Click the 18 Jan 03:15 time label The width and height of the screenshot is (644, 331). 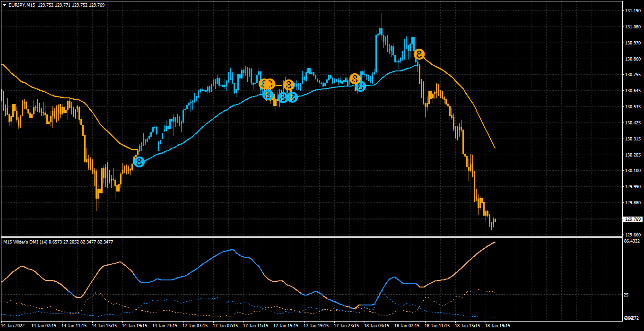(x=377, y=326)
